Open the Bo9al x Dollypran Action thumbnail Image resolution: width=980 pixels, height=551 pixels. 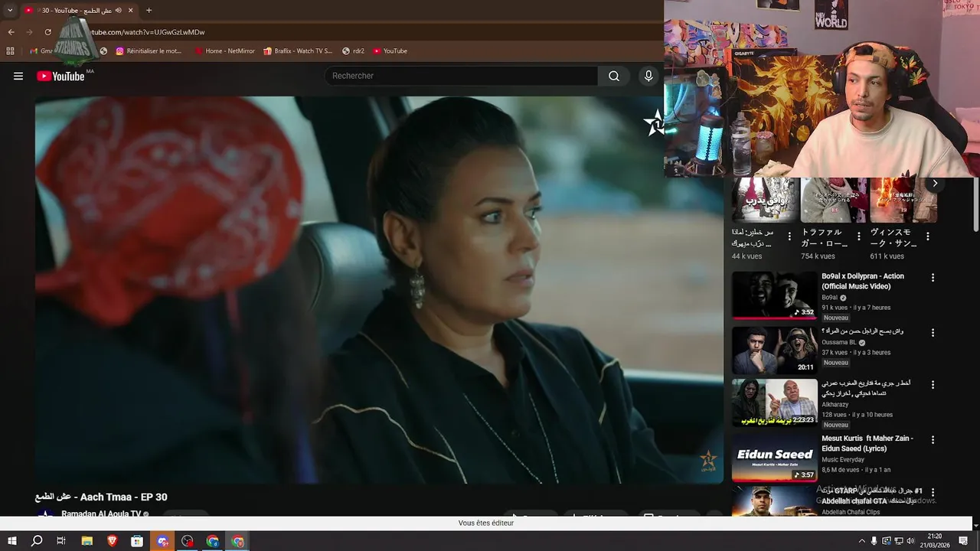click(774, 295)
